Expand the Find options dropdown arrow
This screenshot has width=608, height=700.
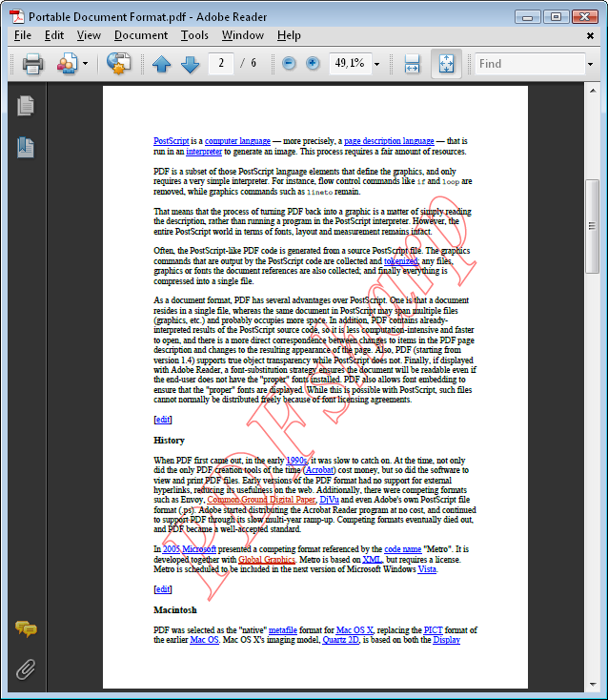(591, 64)
